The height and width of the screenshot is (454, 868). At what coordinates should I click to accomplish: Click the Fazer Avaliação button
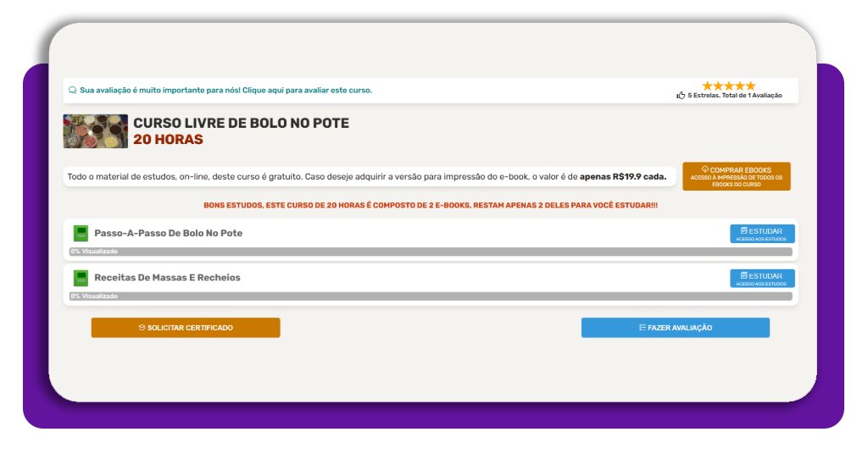pyautogui.click(x=676, y=327)
